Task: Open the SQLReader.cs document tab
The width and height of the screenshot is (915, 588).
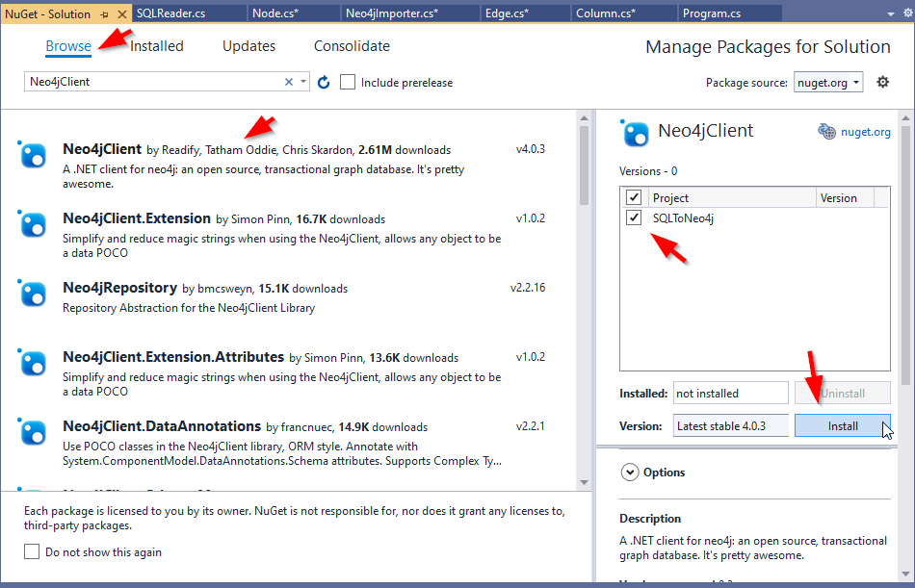Action: click(x=190, y=13)
